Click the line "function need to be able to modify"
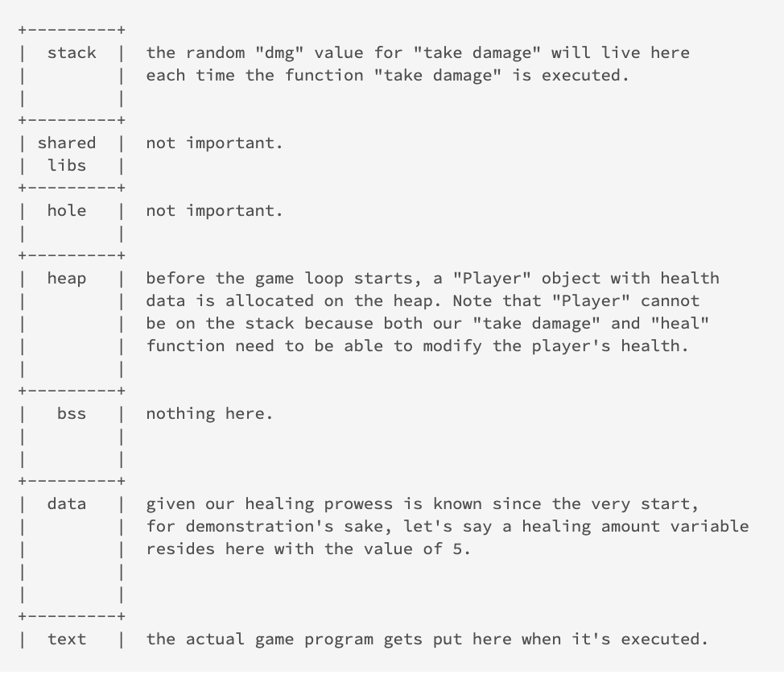The image size is (784, 675). [x=418, y=346]
